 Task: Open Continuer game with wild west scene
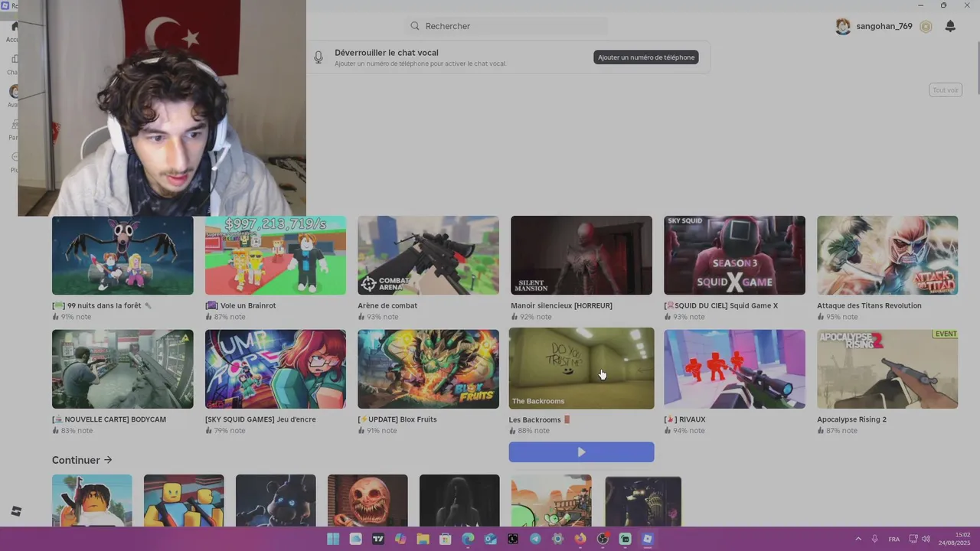(x=551, y=500)
